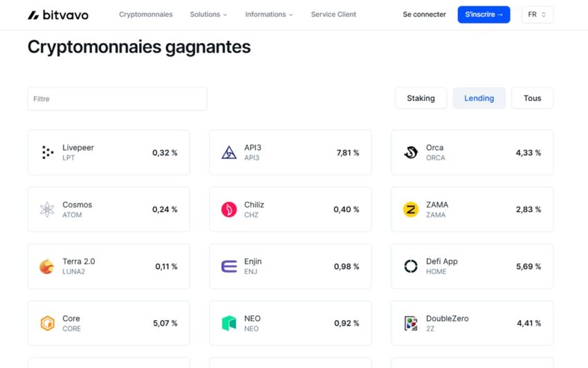Image resolution: width=588 pixels, height=368 pixels.
Task: Select the Tous filter
Action: click(x=532, y=98)
